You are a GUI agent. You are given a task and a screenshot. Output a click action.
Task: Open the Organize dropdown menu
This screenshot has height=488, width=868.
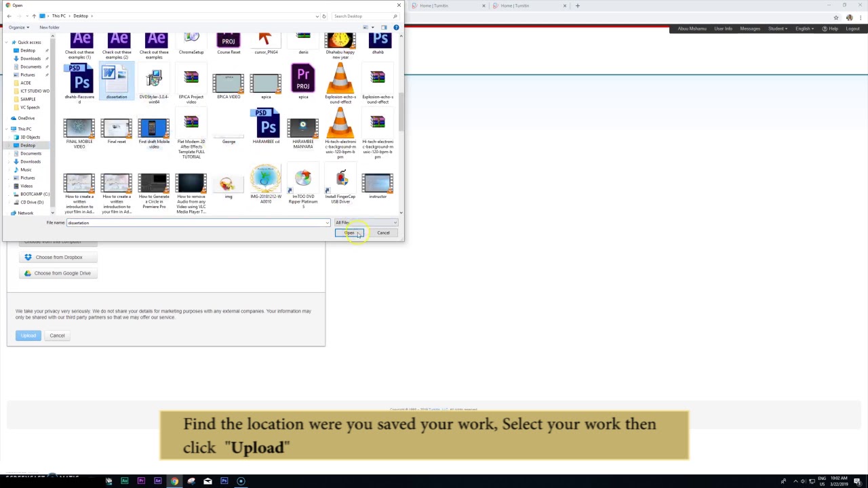click(x=18, y=27)
